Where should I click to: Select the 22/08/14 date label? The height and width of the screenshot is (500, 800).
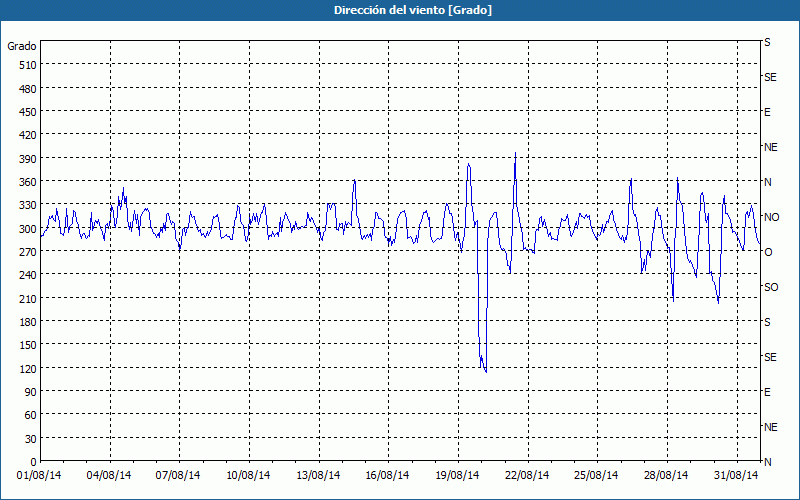click(527, 476)
